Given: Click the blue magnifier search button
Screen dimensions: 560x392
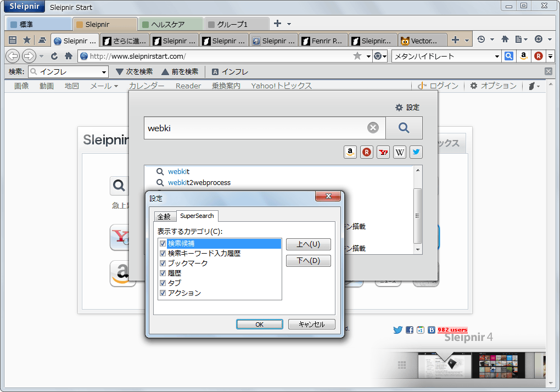Looking at the screenshot, I should (508, 56).
